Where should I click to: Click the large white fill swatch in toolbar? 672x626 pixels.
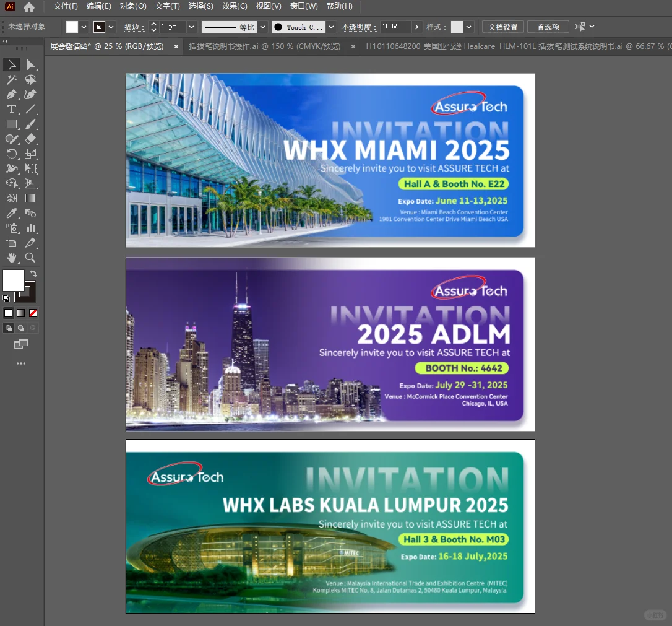[13, 281]
